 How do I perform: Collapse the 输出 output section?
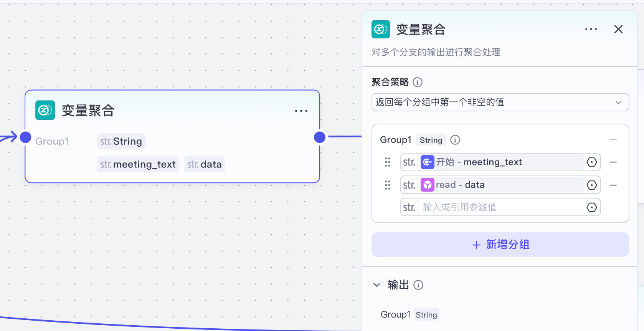[x=377, y=285]
